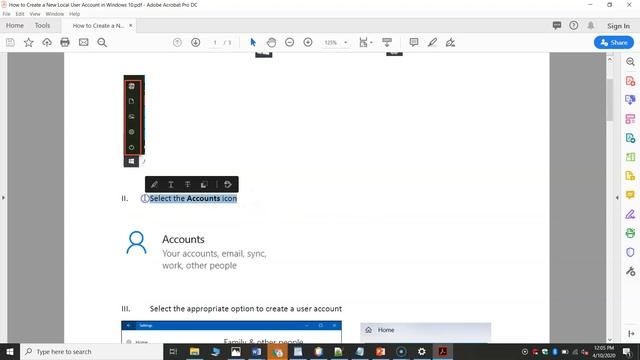Choose the Hand pan tool
Viewport: 640px width, 360px height.
271,42
